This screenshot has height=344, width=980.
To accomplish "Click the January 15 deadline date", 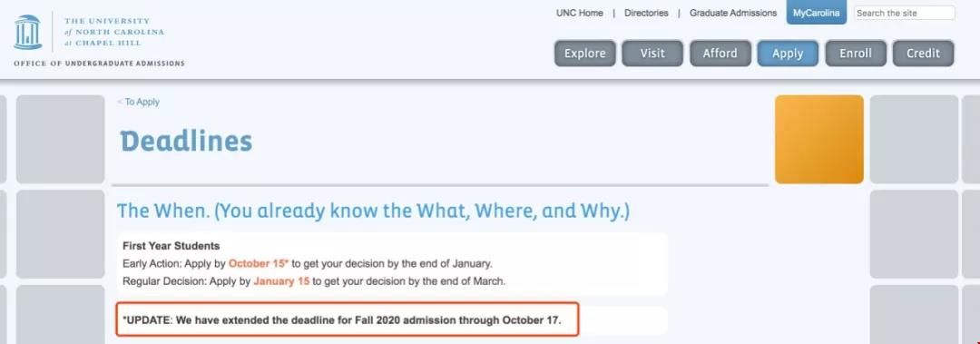I will 281,281.
